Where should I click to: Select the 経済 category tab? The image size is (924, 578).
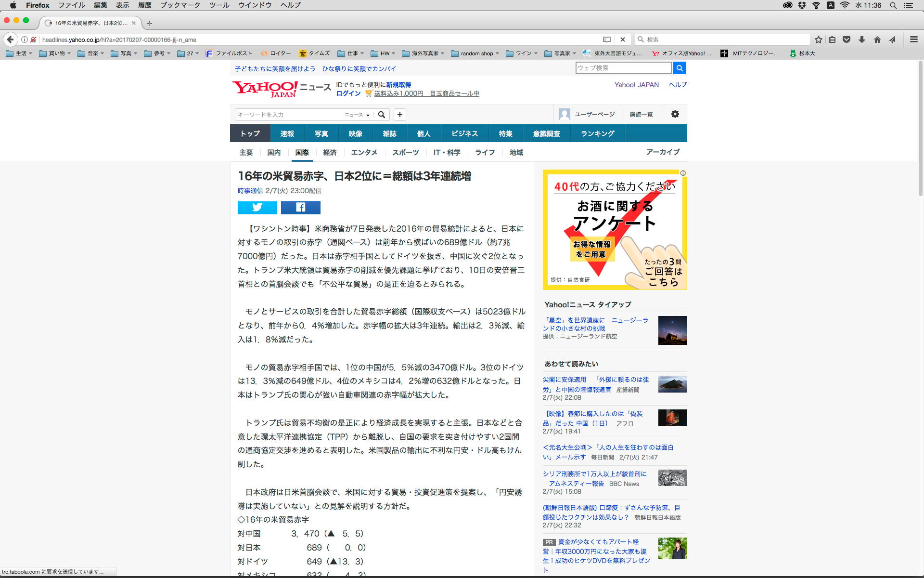(330, 152)
